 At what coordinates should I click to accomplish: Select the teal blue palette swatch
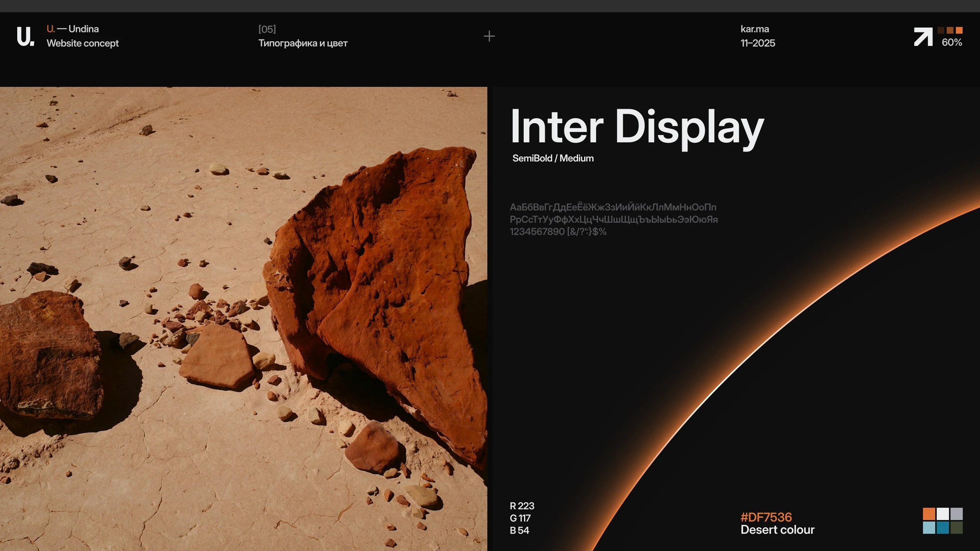[x=943, y=528]
